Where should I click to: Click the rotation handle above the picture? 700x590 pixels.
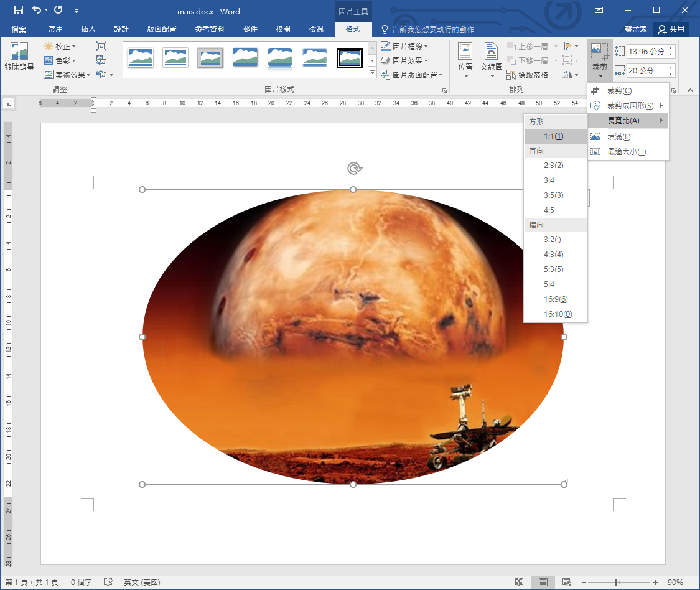point(353,168)
